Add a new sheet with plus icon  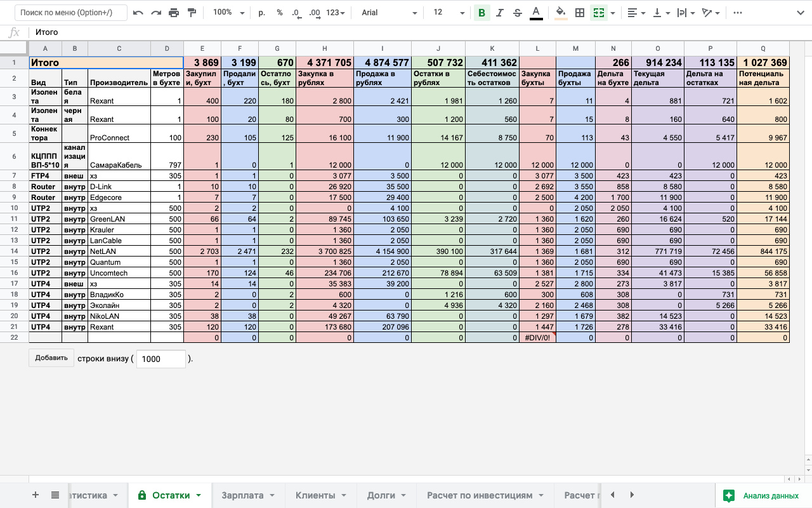(x=36, y=495)
